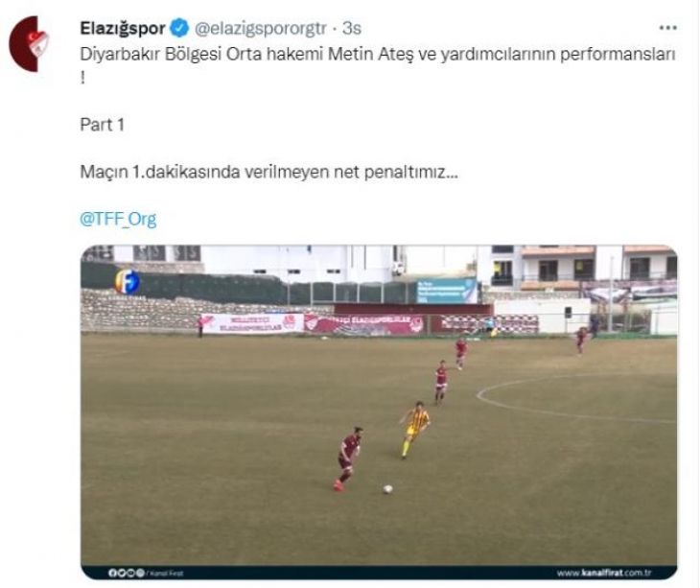Click the 3s tweet timestamp
This screenshot has height=588, width=700.
(x=352, y=28)
